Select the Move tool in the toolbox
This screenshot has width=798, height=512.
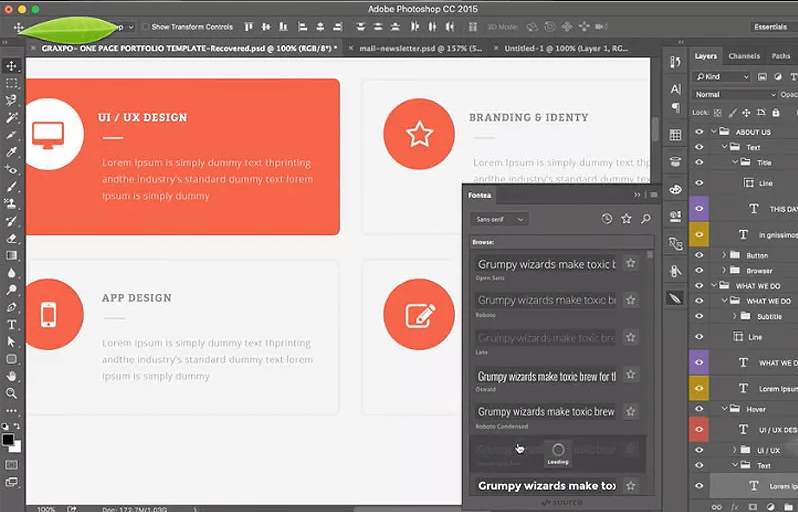[12, 66]
